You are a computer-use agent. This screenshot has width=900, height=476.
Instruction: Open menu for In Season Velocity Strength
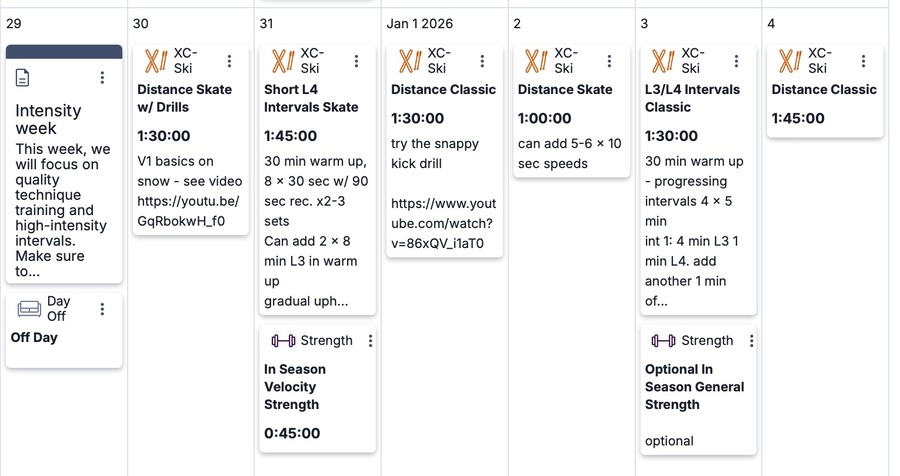coord(370,341)
